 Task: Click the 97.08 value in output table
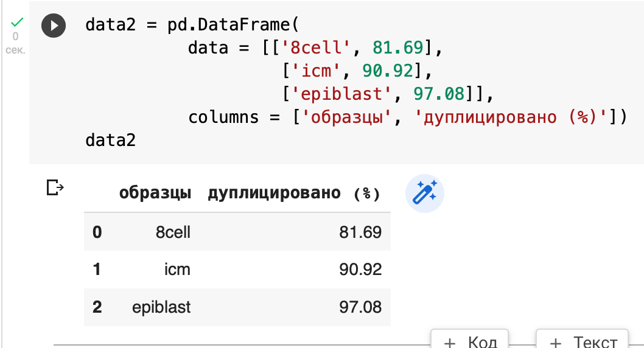pos(360,307)
